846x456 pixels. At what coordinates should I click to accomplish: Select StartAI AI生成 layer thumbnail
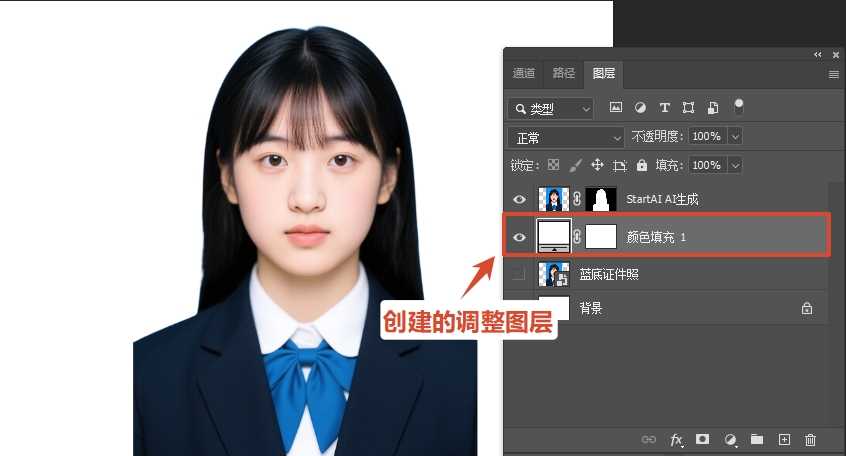point(553,199)
